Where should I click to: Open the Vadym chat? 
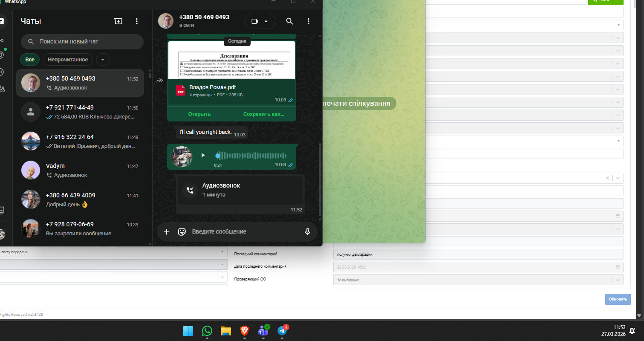click(80, 170)
